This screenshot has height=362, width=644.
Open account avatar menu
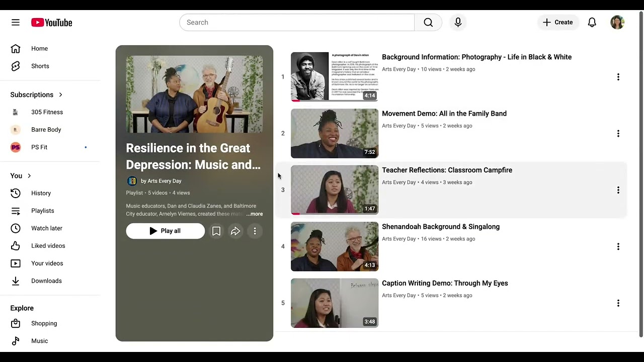pyautogui.click(x=617, y=22)
